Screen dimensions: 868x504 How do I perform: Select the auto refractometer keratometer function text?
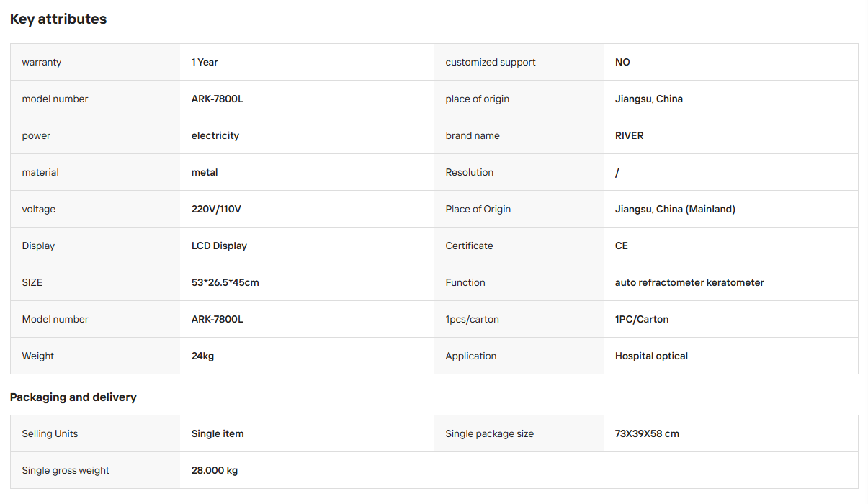689,282
